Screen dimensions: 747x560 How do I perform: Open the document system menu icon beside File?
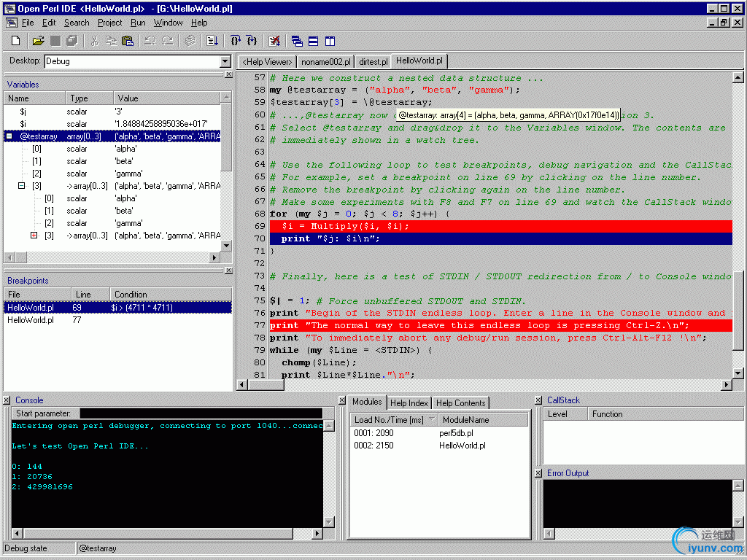[x=12, y=23]
